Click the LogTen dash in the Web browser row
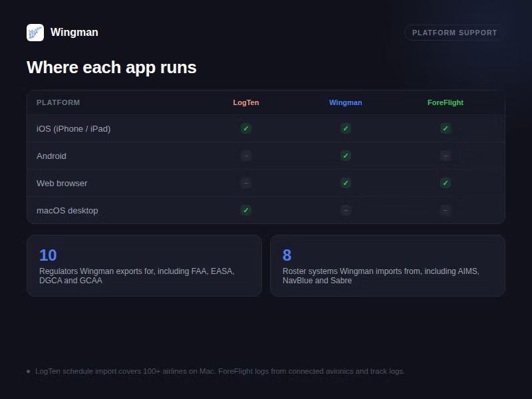The width and height of the screenshot is (532, 399). (246, 184)
